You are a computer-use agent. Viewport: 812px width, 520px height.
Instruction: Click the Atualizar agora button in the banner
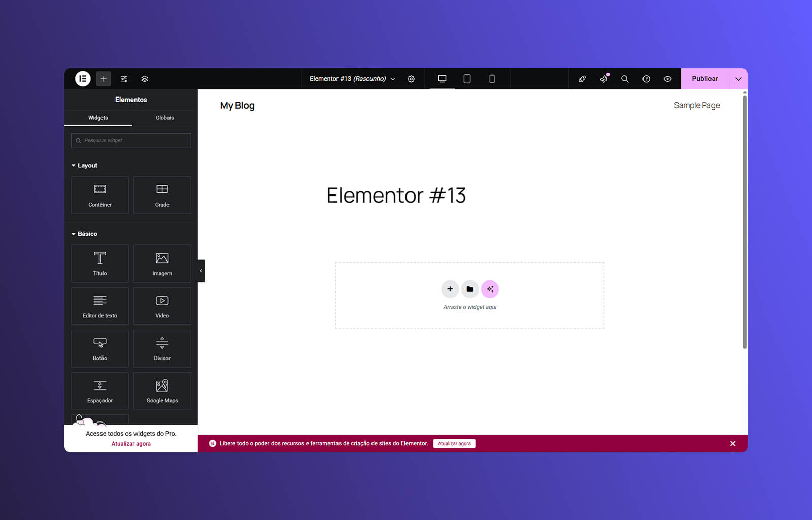tap(454, 444)
